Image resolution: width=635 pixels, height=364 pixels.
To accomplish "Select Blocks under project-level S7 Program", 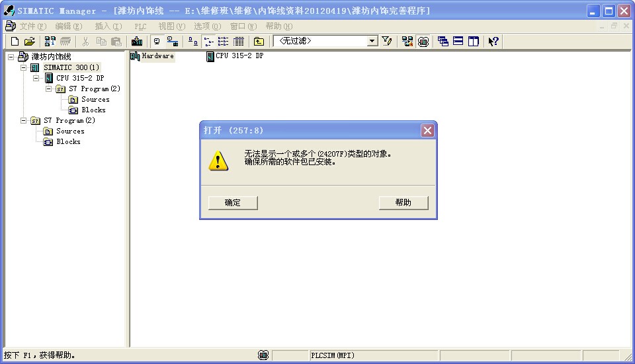I will (68, 141).
